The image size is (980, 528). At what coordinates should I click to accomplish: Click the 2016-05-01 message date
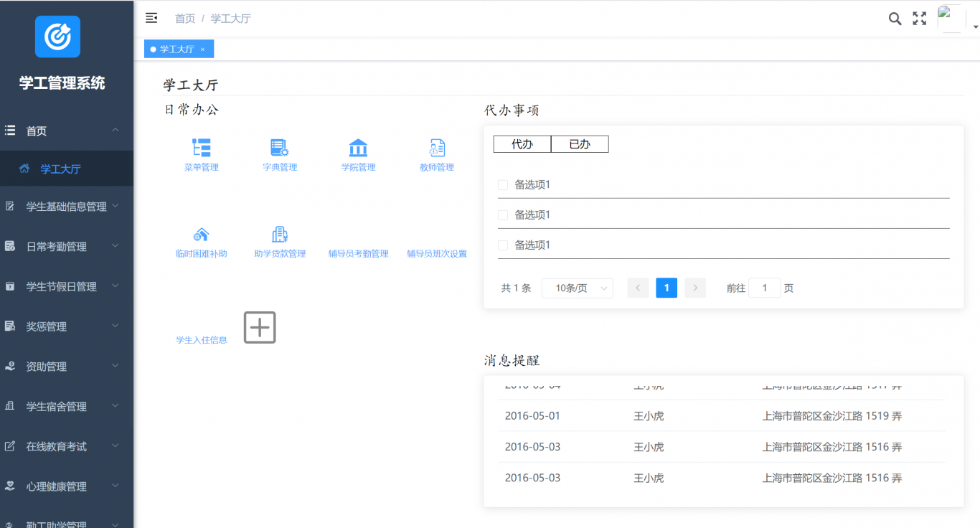point(532,416)
